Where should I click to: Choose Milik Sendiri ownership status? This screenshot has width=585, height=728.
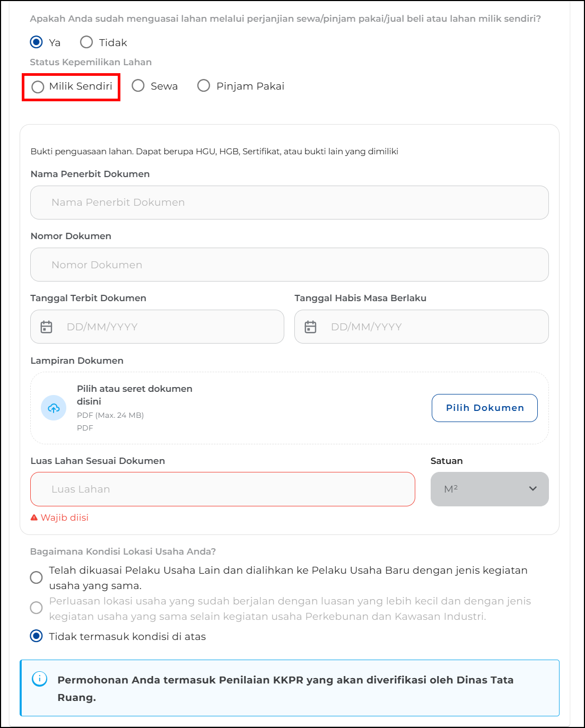point(38,87)
